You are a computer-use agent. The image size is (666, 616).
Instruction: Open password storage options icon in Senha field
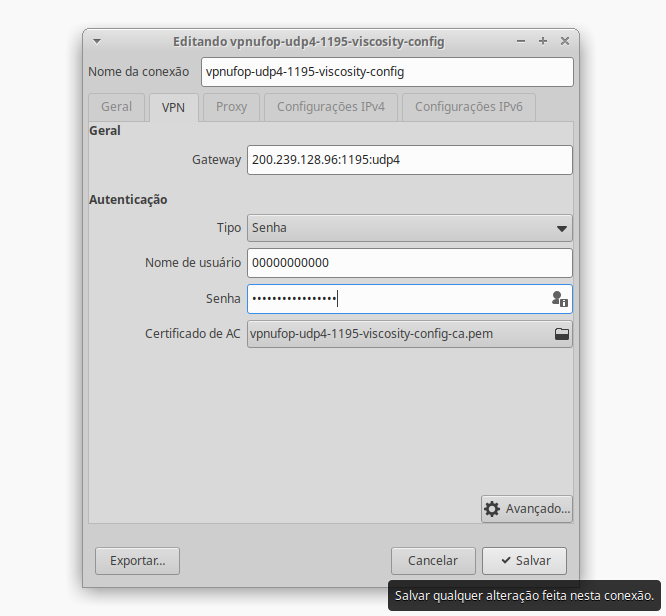click(559, 299)
